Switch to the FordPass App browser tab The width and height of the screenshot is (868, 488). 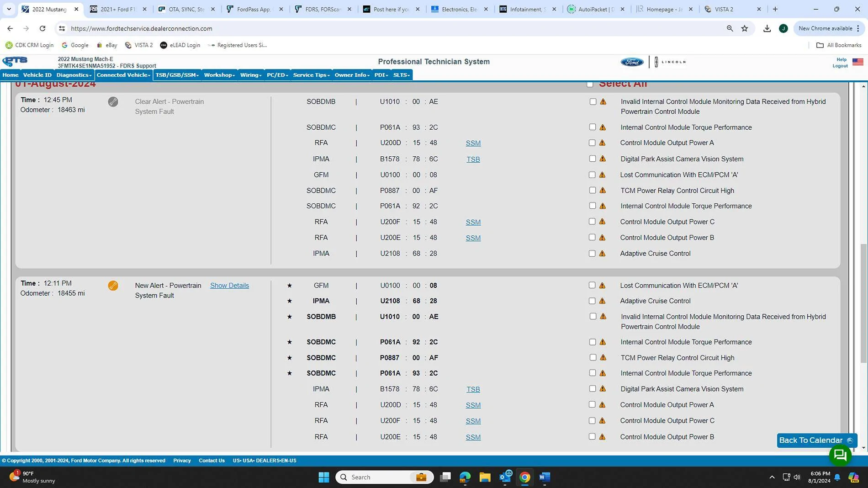[255, 9]
